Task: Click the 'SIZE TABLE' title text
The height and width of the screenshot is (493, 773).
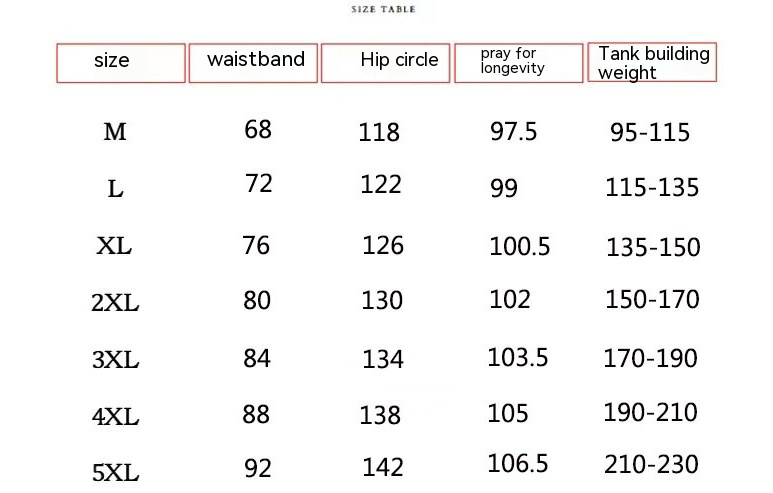Action: pyautogui.click(x=384, y=9)
